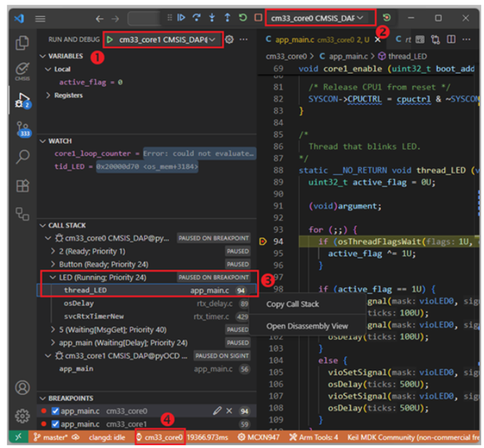Toggle app_main.c cm33_core1 breakpoint checkbox

[x=56, y=424]
